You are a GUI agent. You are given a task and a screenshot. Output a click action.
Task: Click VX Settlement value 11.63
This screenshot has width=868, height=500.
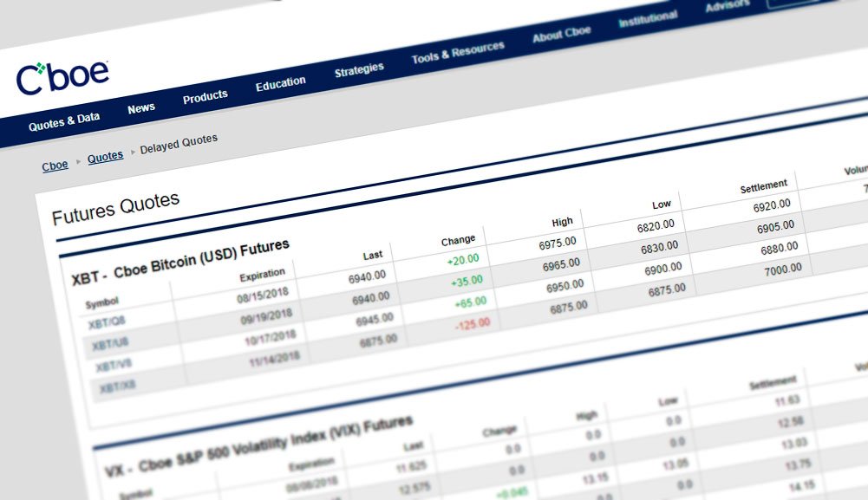click(x=787, y=399)
